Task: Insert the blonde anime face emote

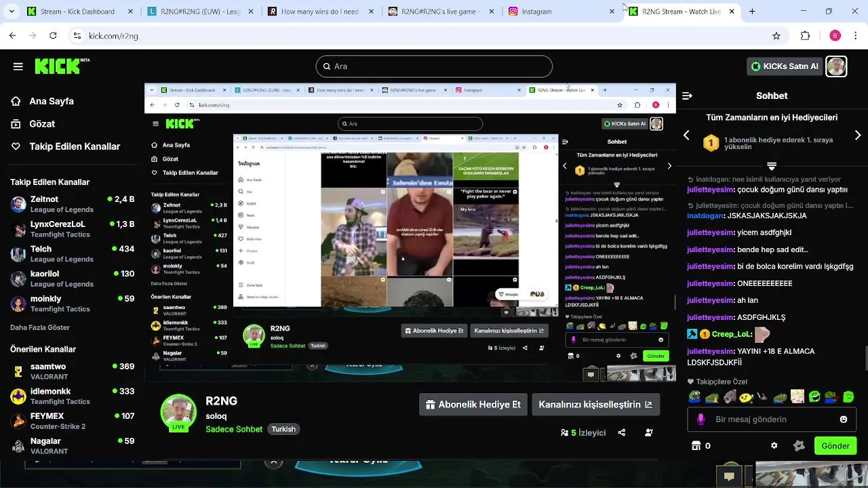Action: (797, 396)
